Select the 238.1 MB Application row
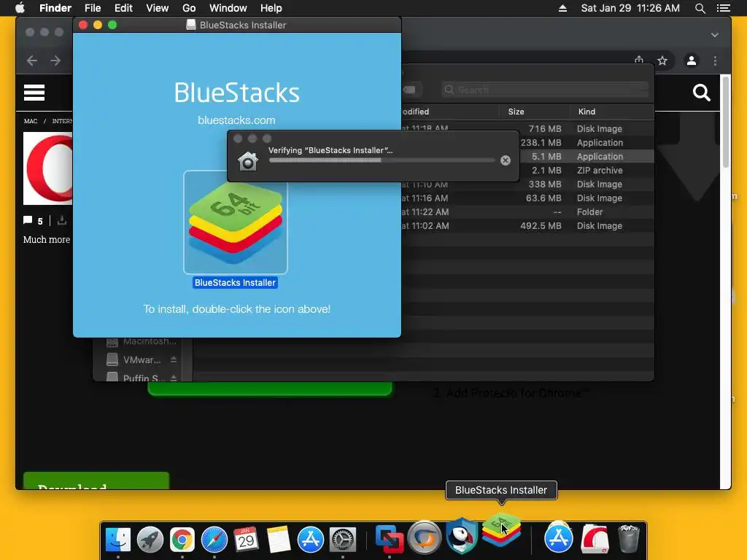747x560 pixels. pos(587,143)
